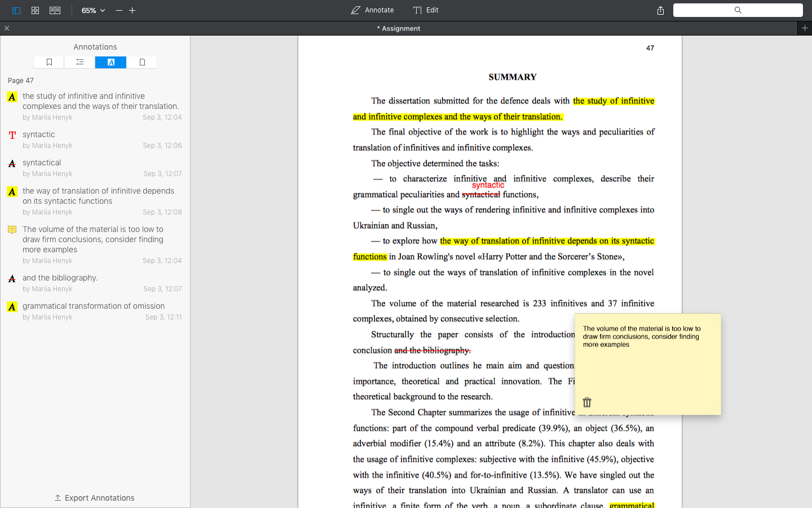The image size is (812, 508).
Task: Select 'and the bibliography.' strikethrough entry
Action: tap(95, 283)
